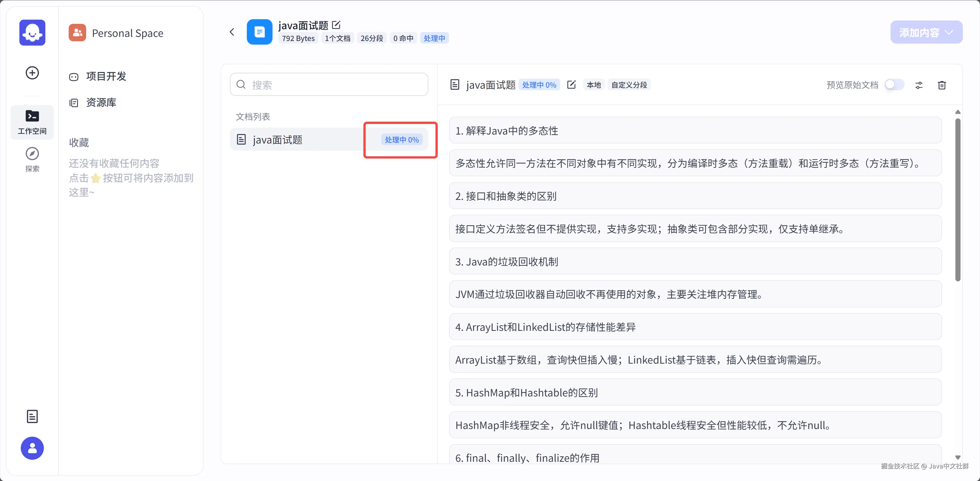Viewport: 980px width, 481px height.
Task: Click the edit pencil beside the knowledge base title
Action: coord(336,25)
